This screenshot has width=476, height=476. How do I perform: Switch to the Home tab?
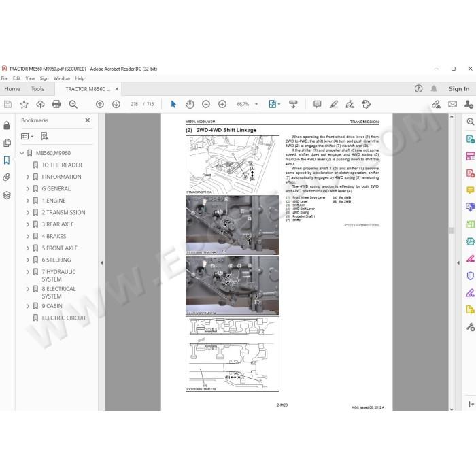click(12, 89)
